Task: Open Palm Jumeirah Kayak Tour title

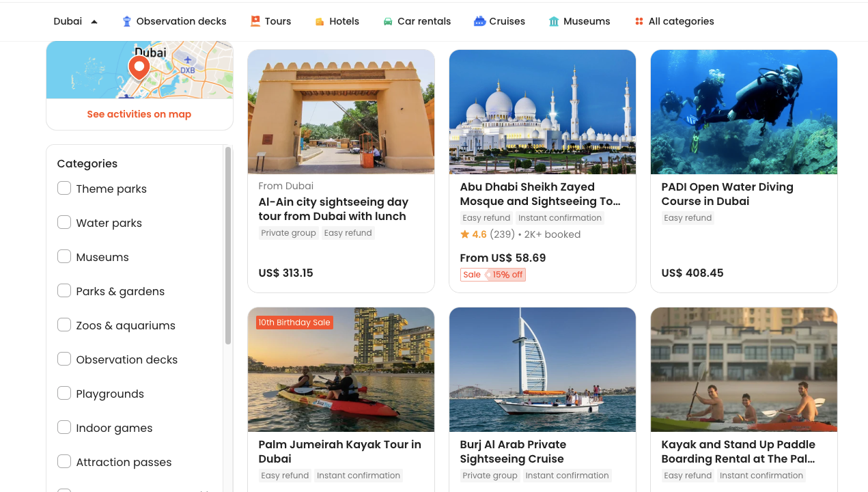Action: pos(339,452)
